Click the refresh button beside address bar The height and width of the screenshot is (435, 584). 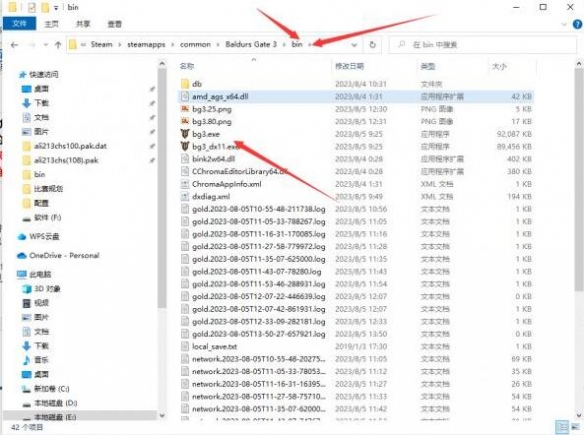pyautogui.click(x=372, y=45)
